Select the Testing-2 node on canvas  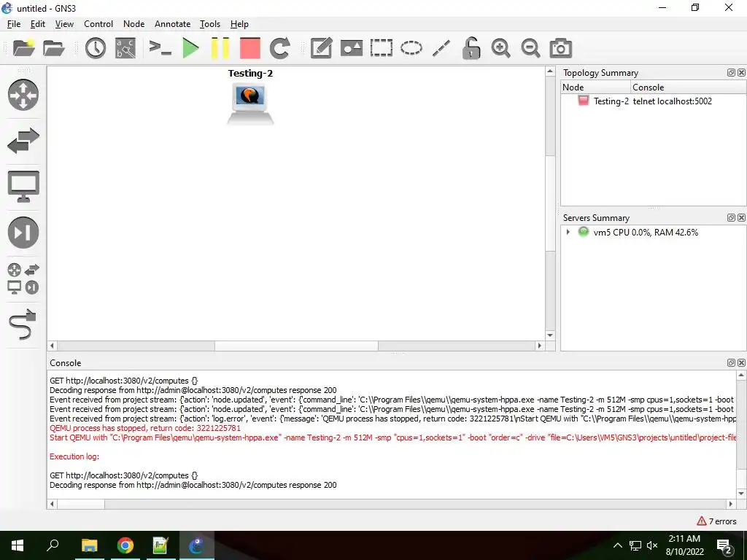250,103
